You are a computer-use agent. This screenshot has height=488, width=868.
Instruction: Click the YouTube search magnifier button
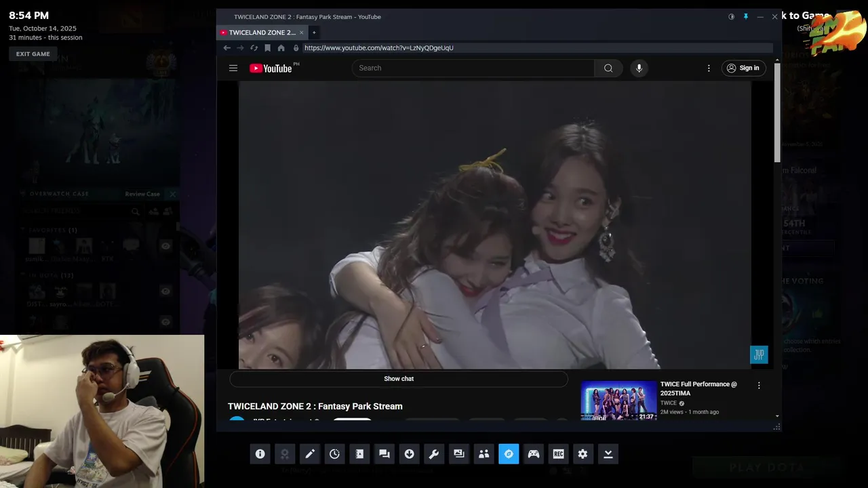[608, 68]
